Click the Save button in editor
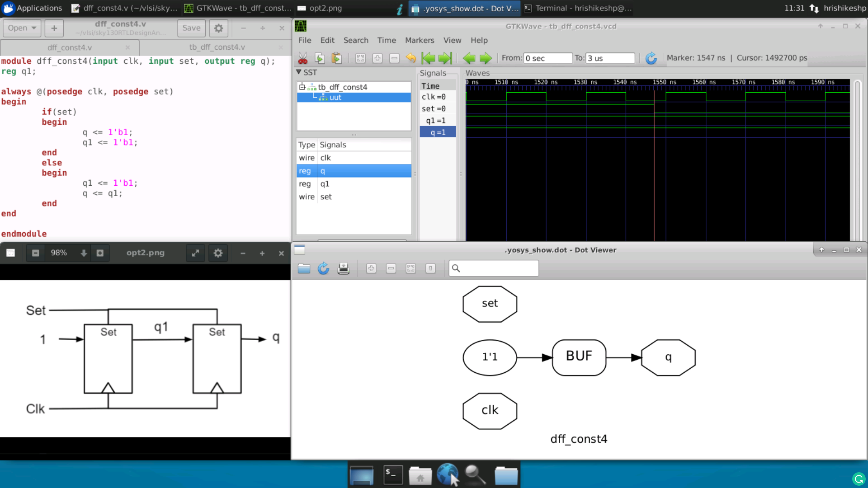868x488 pixels. (x=191, y=28)
